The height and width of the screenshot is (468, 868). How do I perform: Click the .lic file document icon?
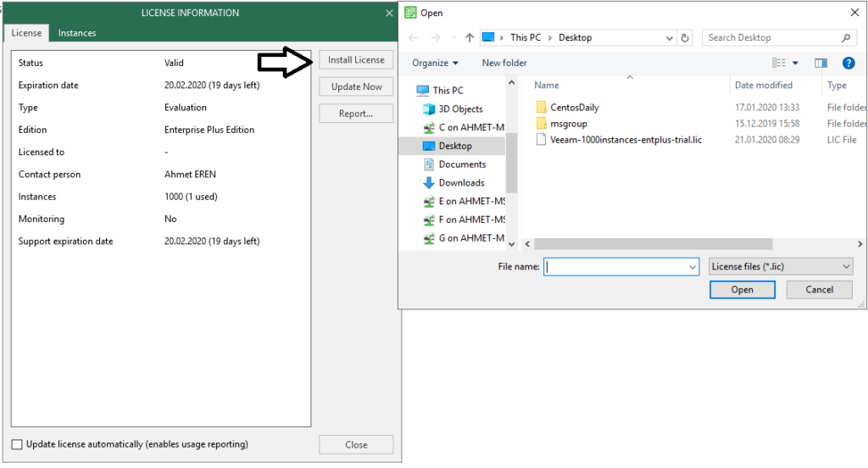pyautogui.click(x=542, y=140)
